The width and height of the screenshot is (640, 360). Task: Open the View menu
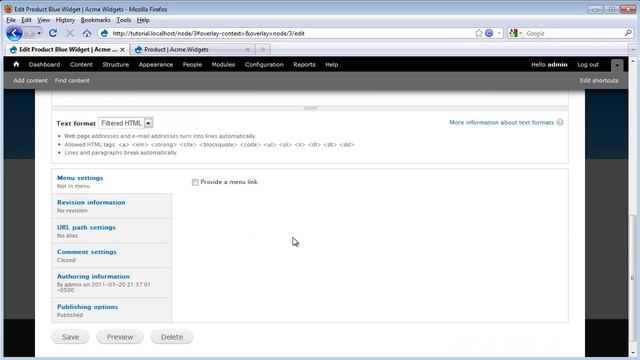(43, 20)
